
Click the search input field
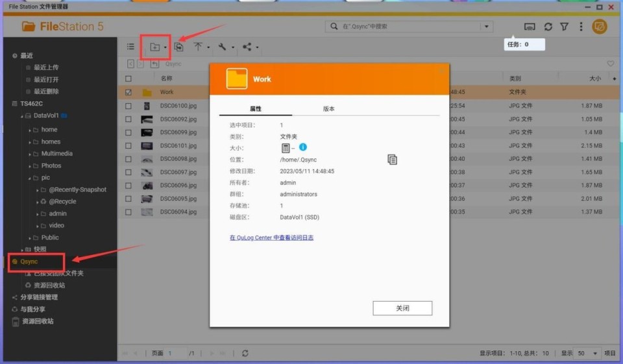click(410, 26)
